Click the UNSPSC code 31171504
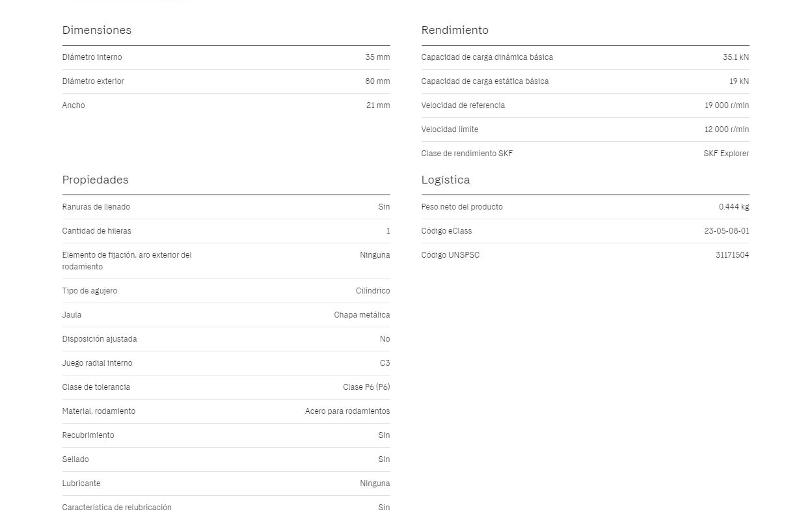 732,255
